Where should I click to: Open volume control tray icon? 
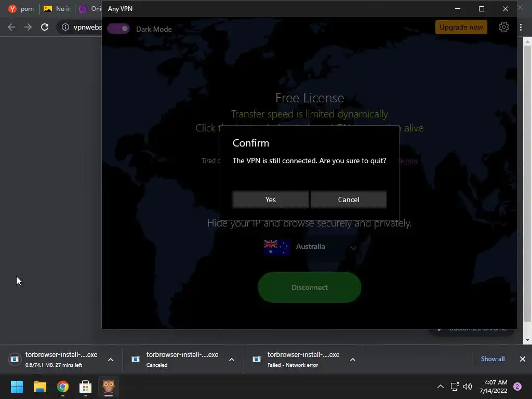click(x=468, y=387)
